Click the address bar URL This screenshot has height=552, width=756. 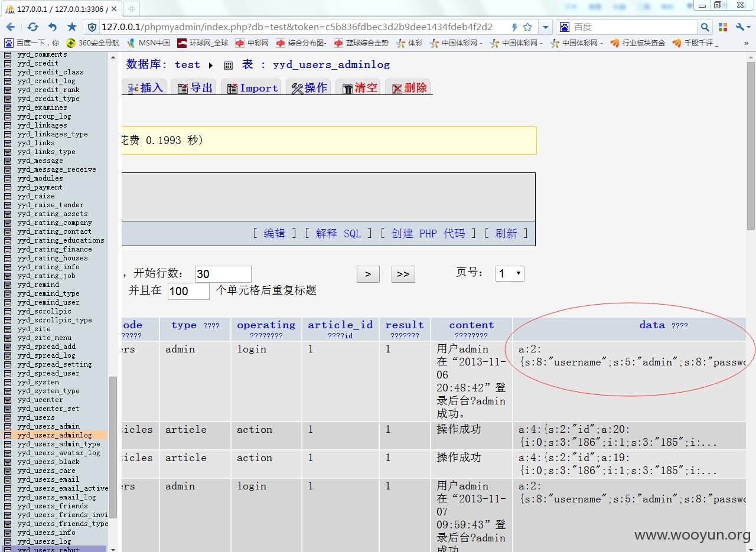pos(296,27)
